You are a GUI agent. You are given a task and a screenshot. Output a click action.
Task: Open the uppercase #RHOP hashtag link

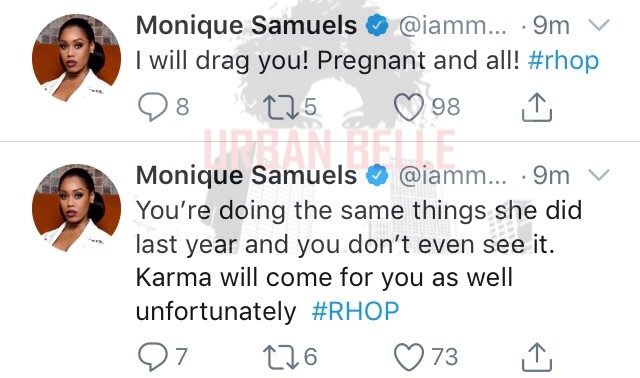pyautogui.click(x=355, y=311)
